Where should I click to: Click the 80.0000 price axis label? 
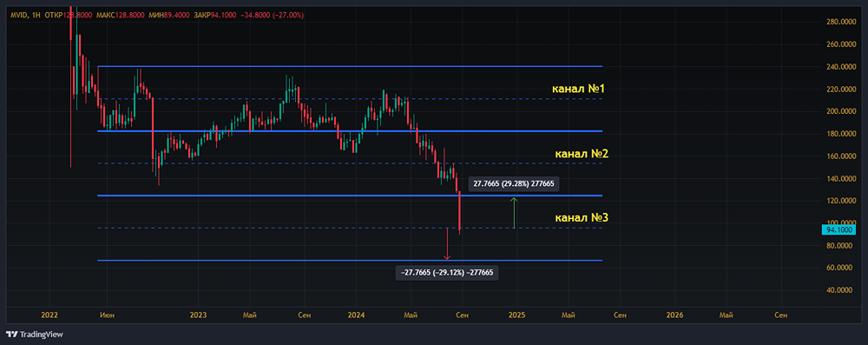pyautogui.click(x=839, y=245)
